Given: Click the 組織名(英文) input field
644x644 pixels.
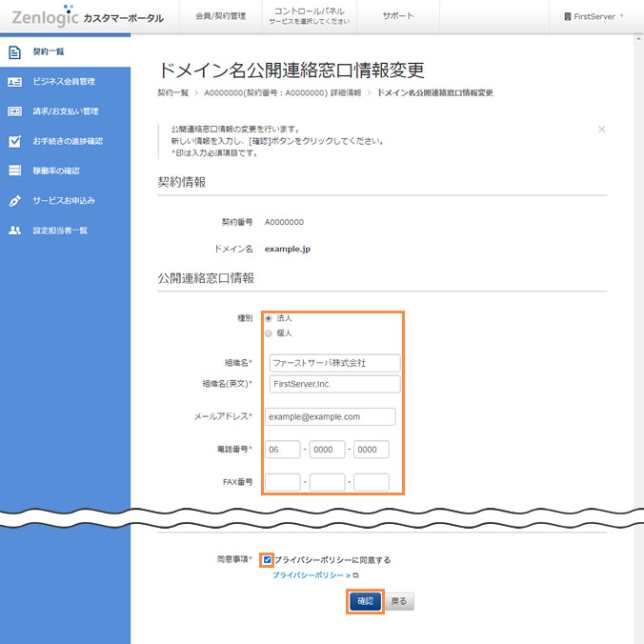Looking at the screenshot, I should pyautogui.click(x=334, y=384).
